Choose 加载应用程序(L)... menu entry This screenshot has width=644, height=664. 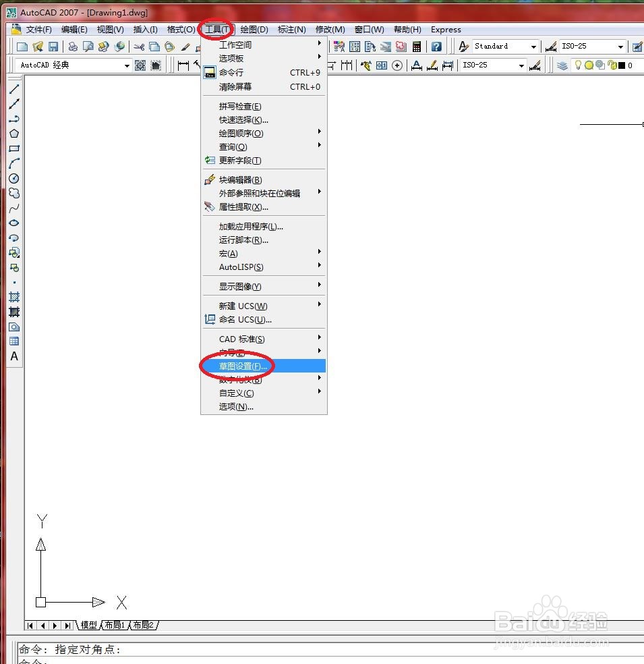tap(264, 227)
